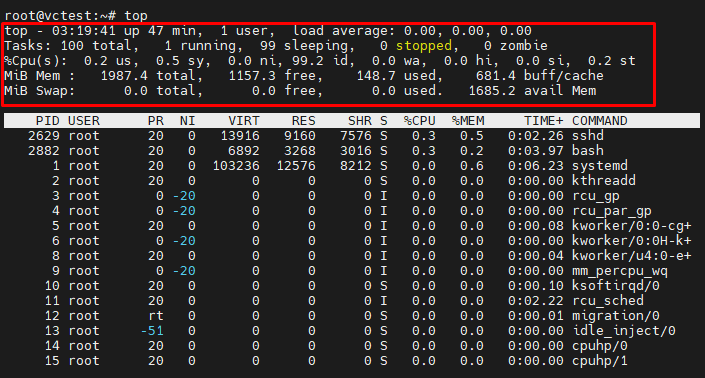
Task: Select the sshd process name
Action: tap(587, 136)
